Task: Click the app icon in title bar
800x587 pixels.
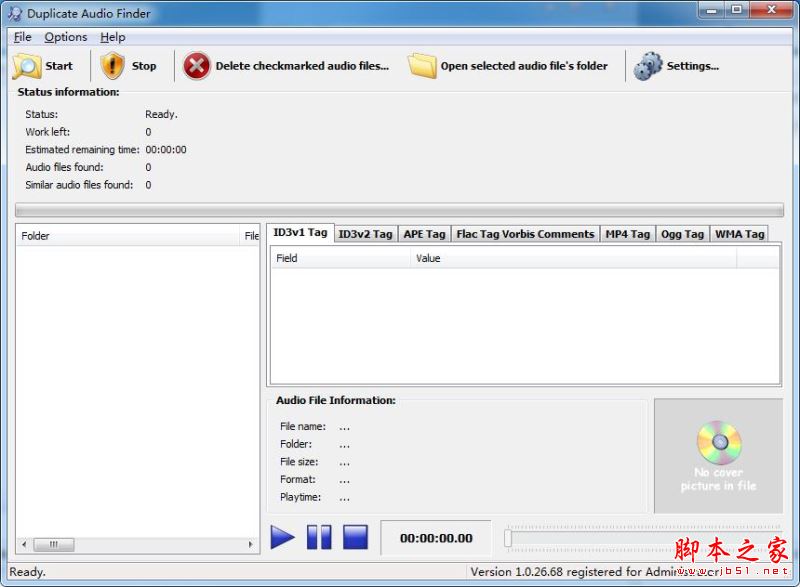Action: coord(15,13)
